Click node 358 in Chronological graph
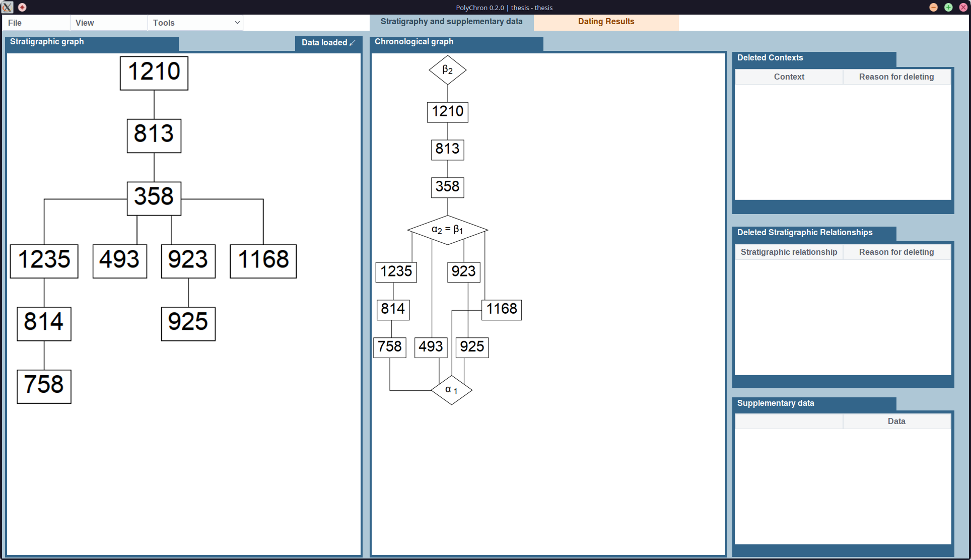Image resolution: width=971 pixels, height=560 pixels. (x=448, y=187)
